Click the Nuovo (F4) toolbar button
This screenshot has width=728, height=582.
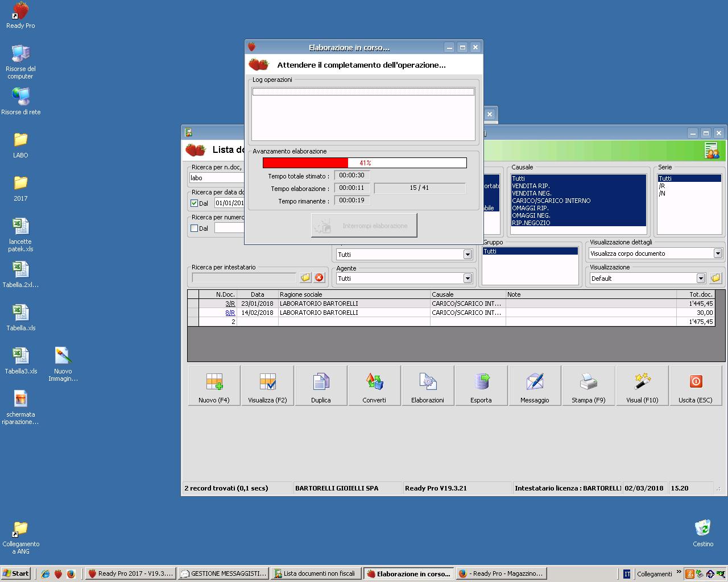coord(214,385)
